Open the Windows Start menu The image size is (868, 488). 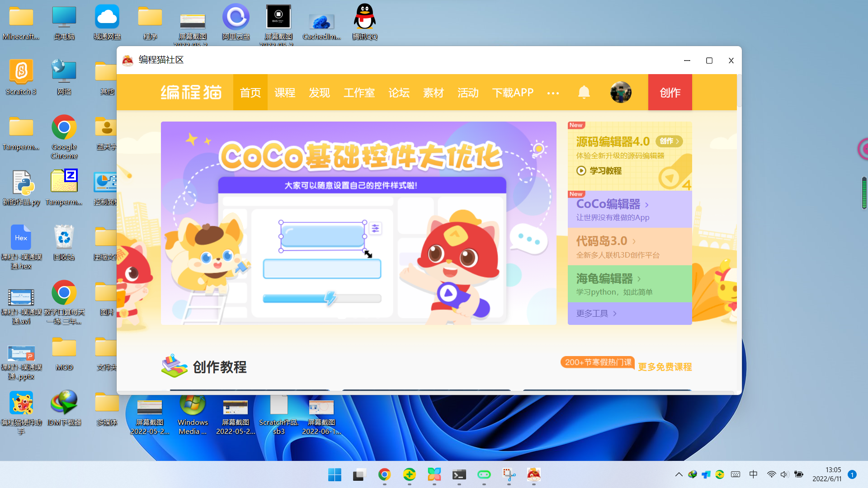coord(335,474)
